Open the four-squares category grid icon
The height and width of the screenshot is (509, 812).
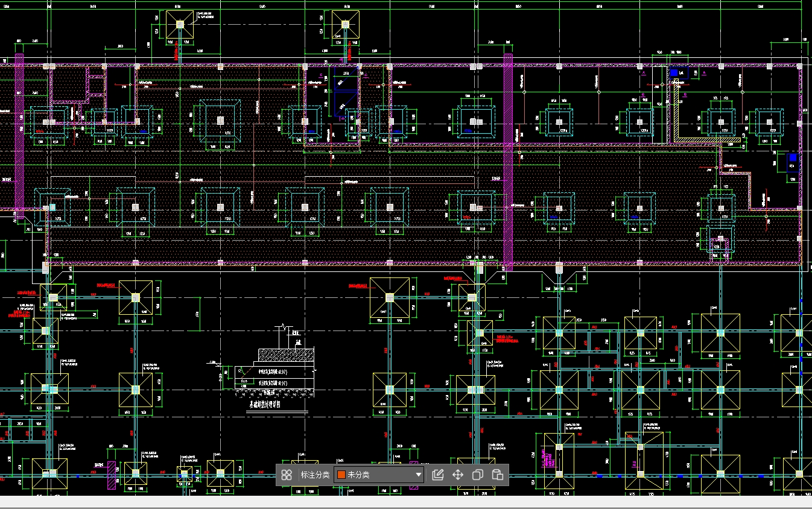(287, 475)
